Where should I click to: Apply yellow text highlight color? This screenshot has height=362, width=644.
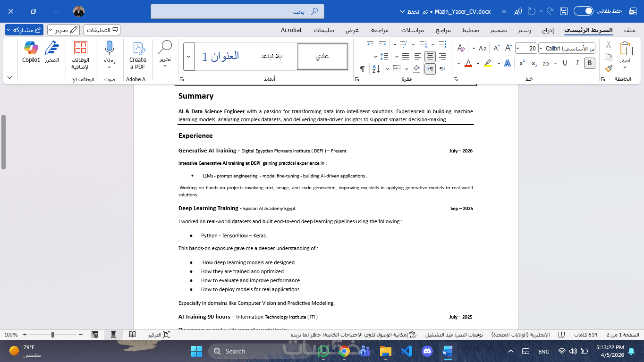pos(488,63)
